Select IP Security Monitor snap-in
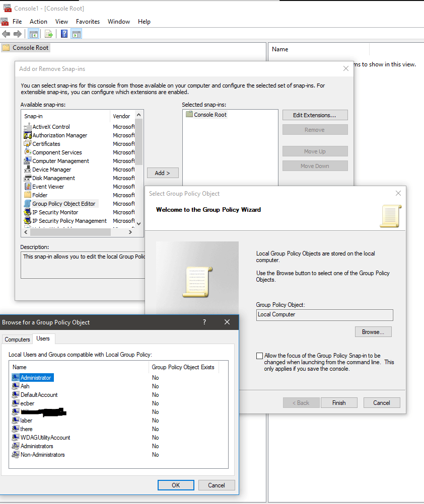 pyautogui.click(x=51, y=212)
